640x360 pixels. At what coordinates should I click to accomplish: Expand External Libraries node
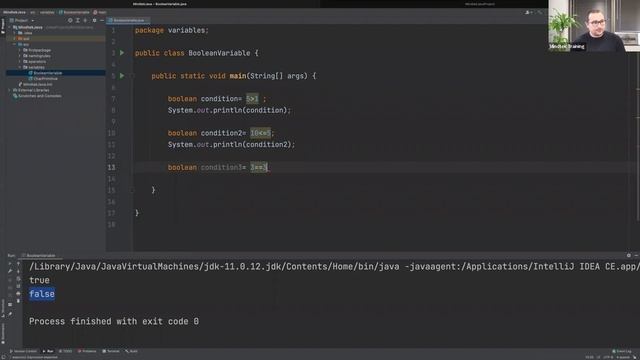pos(10,90)
